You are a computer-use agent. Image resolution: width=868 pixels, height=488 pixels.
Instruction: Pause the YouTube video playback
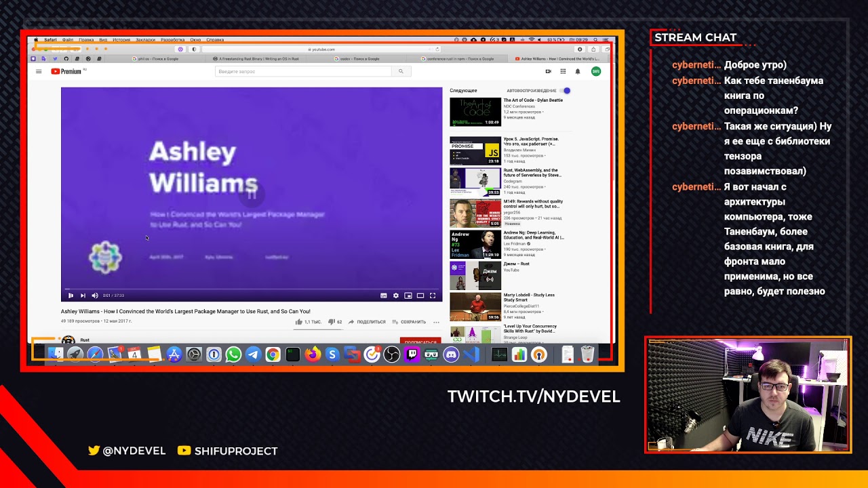(x=71, y=296)
